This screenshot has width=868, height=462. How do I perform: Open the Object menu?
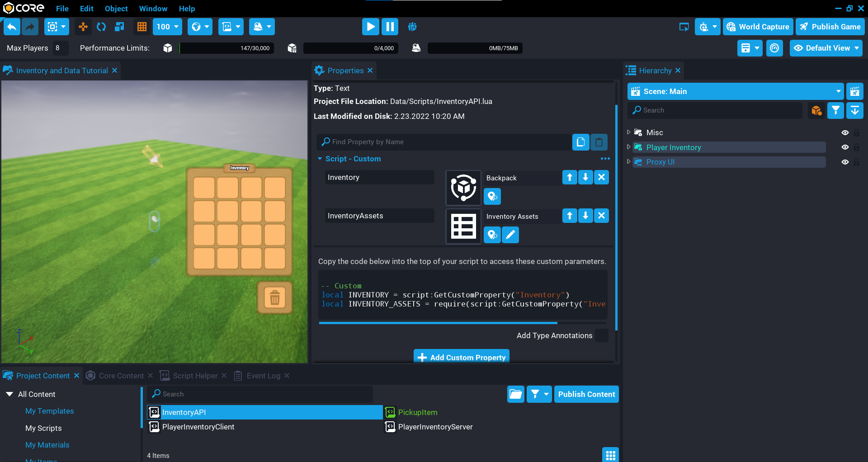[x=116, y=9]
